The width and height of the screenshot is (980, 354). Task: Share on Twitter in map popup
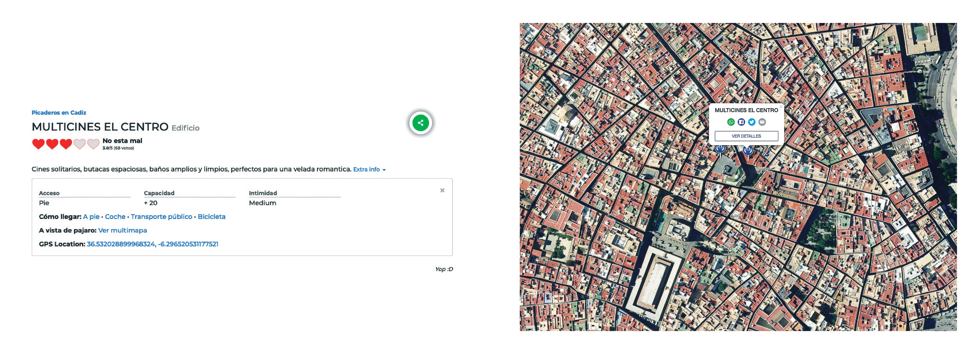pyautogui.click(x=752, y=122)
